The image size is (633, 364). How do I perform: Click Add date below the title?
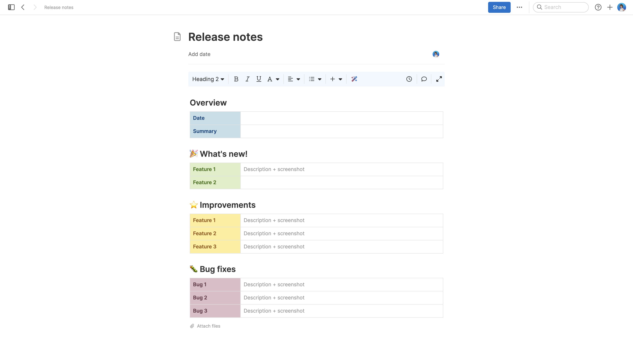199,54
